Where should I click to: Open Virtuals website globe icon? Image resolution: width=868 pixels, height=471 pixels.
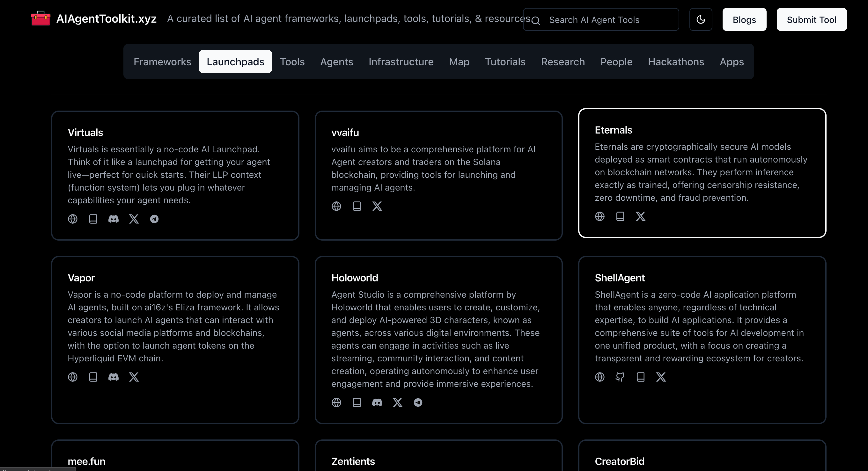(x=72, y=219)
